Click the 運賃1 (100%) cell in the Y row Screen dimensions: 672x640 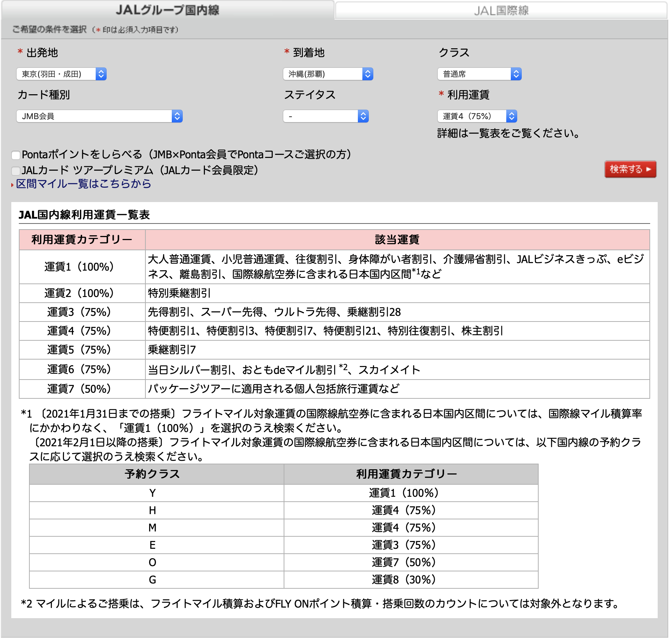(x=411, y=493)
